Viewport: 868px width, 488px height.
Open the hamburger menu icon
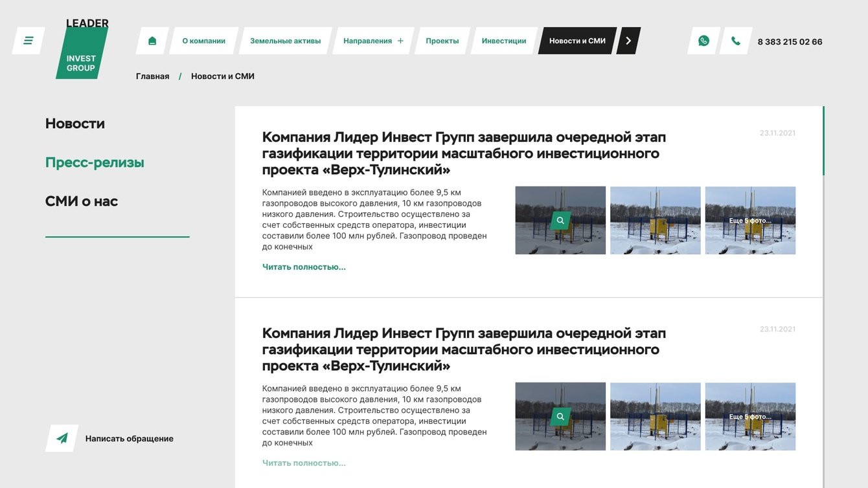(x=29, y=41)
